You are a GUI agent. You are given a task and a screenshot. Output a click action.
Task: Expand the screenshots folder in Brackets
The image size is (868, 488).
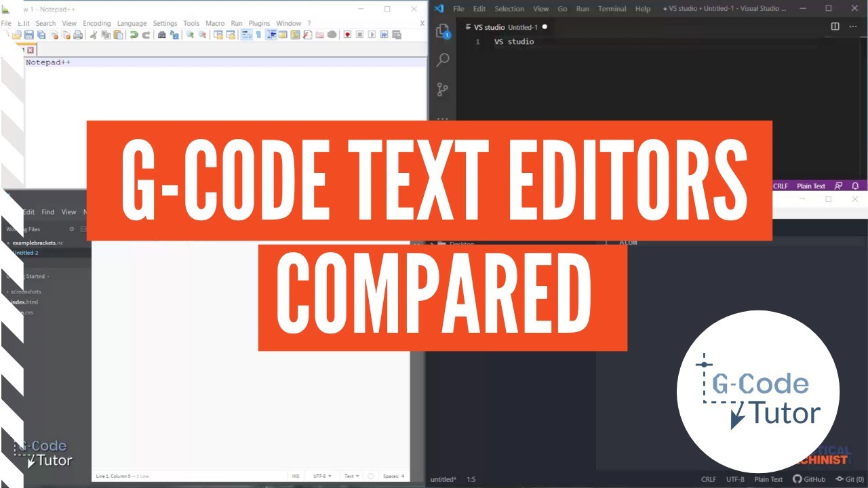coord(25,291)
